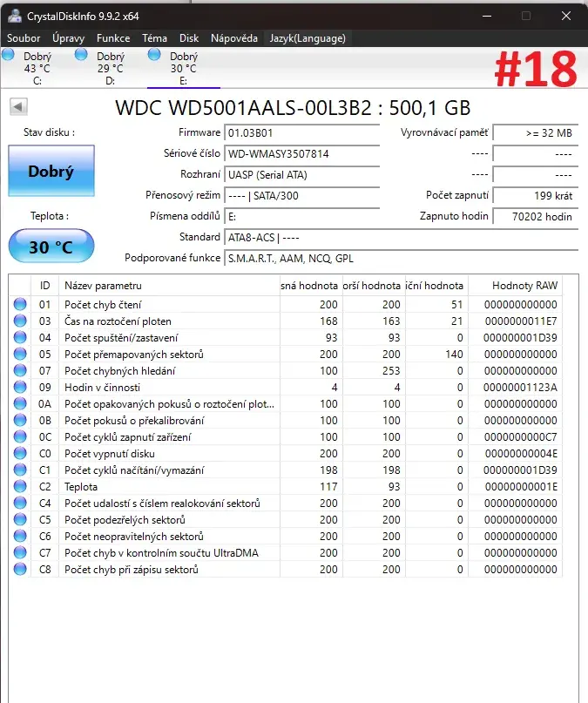Click status icon for row 0A
This screenshot has width=588, height=703.
(20, 403)
